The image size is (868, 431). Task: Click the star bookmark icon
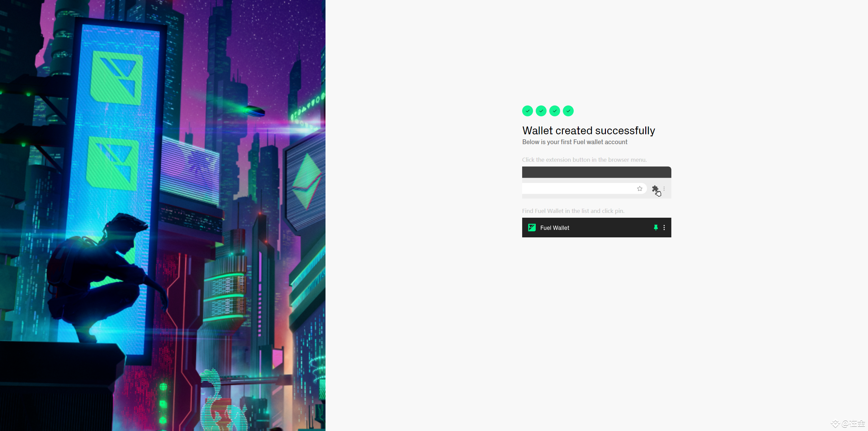(639, 189)
